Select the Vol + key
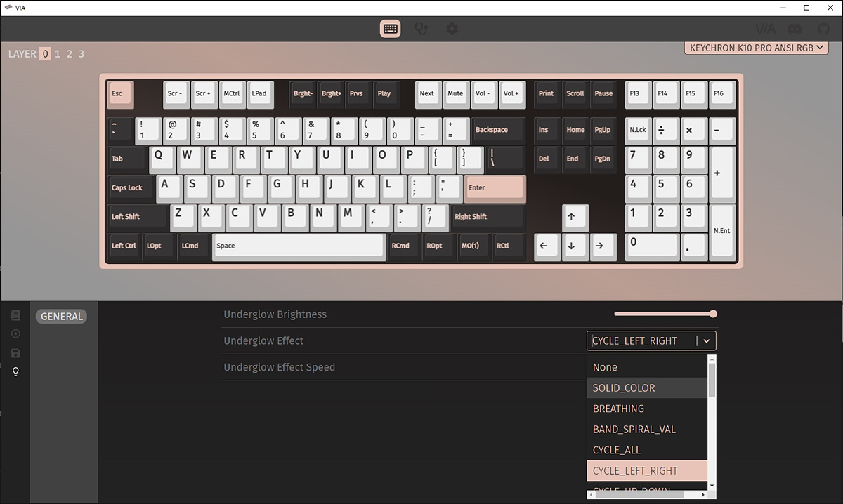This screenshot has height=504, width=843. 512,95
